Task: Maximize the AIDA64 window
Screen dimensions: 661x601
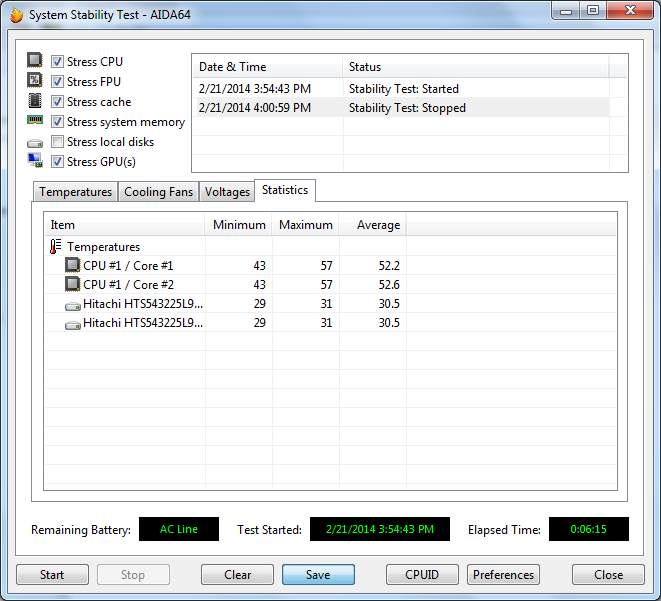Action: tap(593, 11)
